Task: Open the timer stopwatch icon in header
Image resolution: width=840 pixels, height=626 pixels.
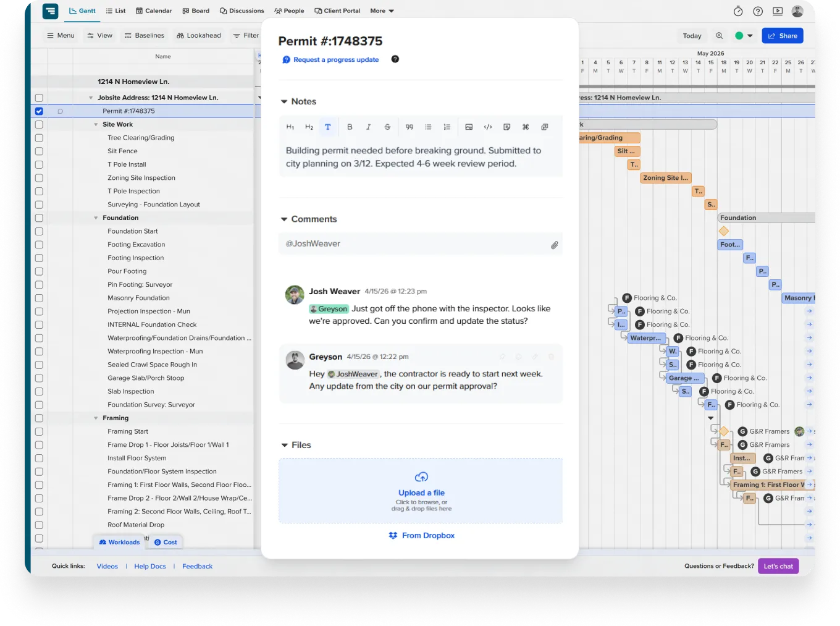Action: (x=738, y=11)
